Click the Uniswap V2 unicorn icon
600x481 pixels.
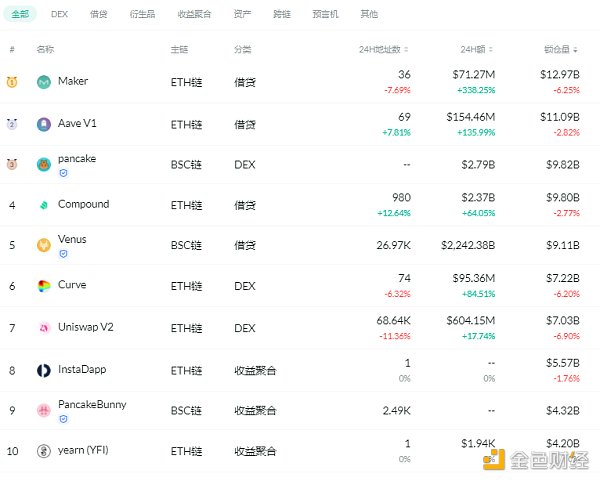[x=44, y=328]
